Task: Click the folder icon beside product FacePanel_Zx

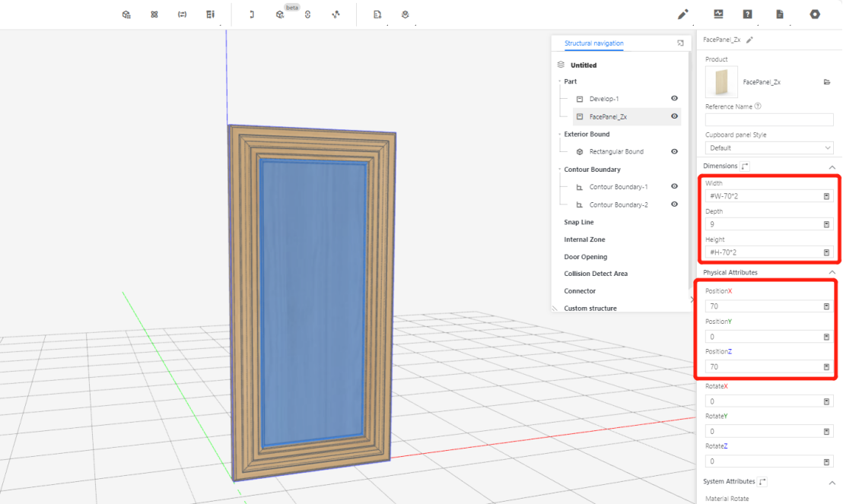Action: pos(827,82)
